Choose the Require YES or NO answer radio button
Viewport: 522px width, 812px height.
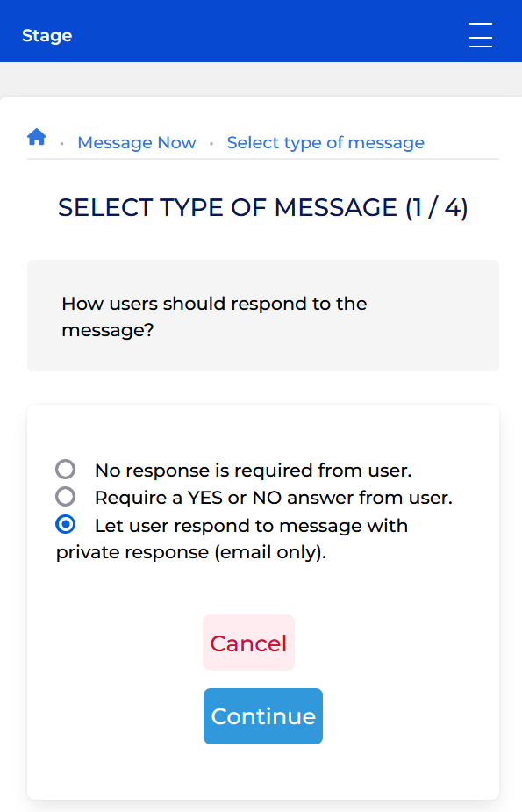coord(65,497)
